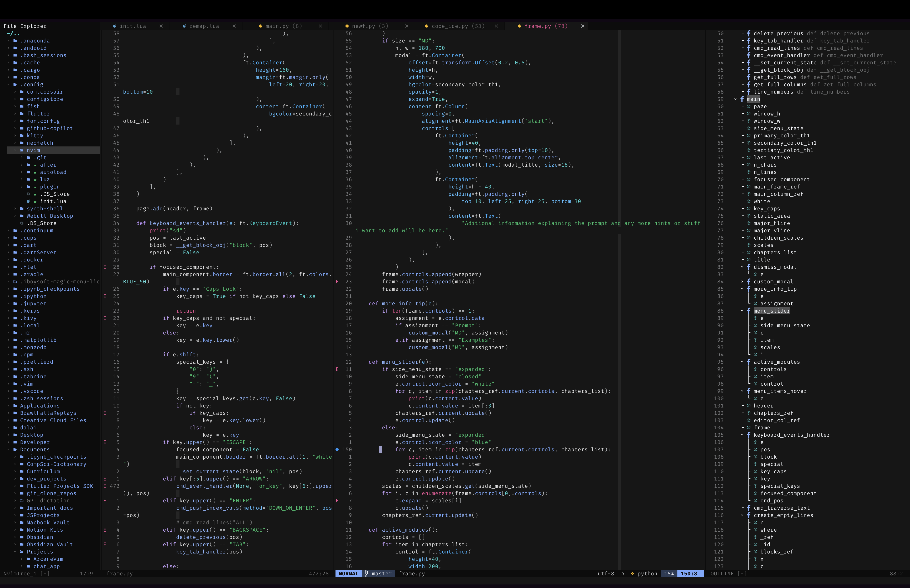Click git branch icon in status line

tap(367, 573)
